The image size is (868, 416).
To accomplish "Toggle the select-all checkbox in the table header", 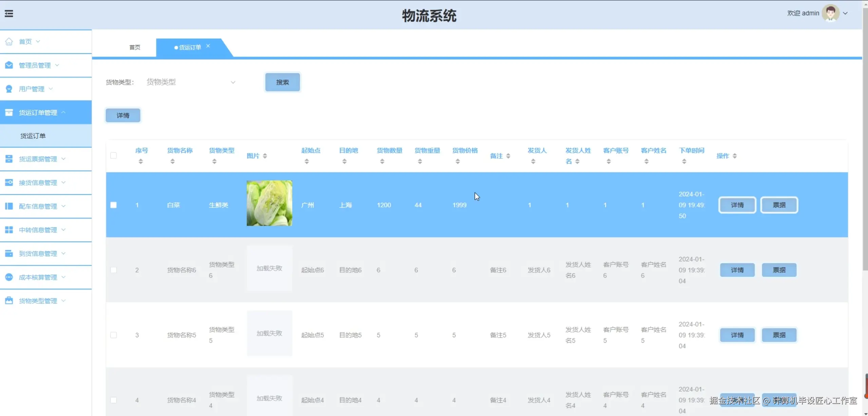I will pos(114,156).
